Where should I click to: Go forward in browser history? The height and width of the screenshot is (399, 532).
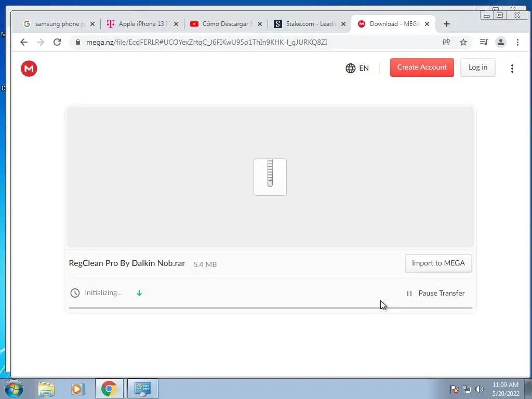[41, 42]
